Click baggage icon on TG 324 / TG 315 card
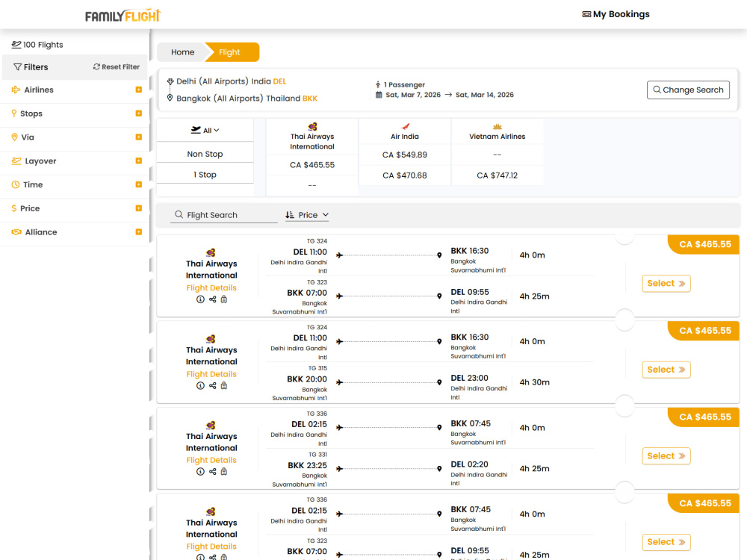Viewport: 747px width, 560px height. pos(224,386)
